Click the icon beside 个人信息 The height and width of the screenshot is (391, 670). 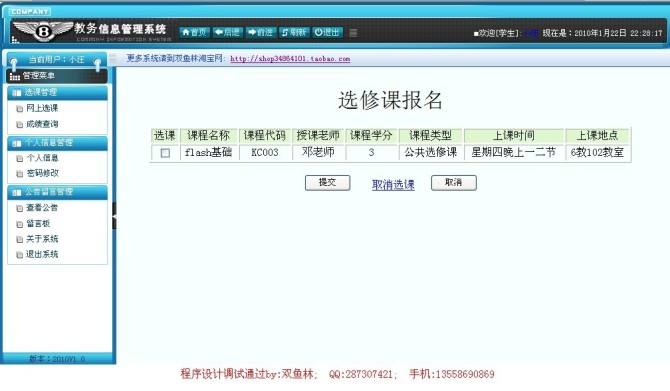click(x=19, y=159)
